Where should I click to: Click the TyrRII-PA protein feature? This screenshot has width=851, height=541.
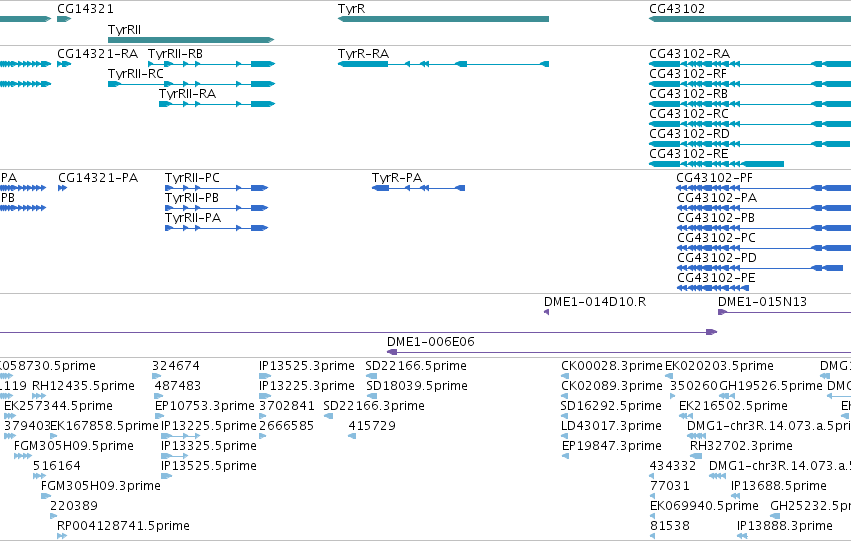click(217, 228)
